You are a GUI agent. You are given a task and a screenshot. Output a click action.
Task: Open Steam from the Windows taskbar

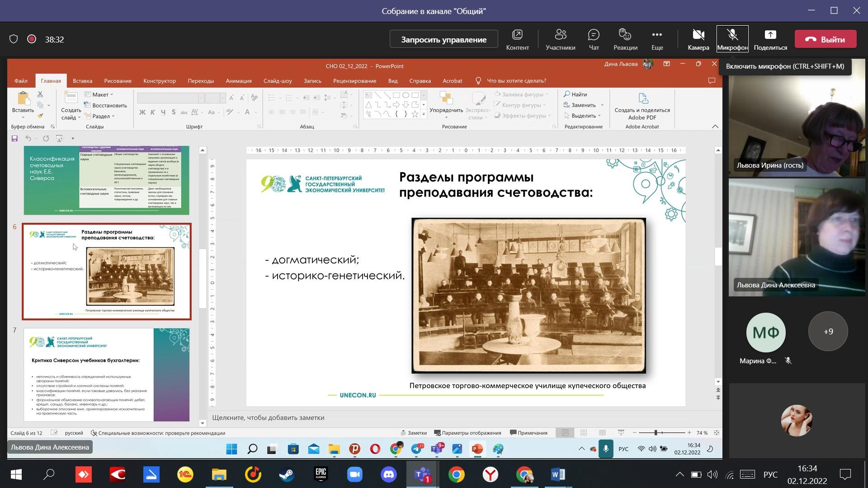(287, 474)
